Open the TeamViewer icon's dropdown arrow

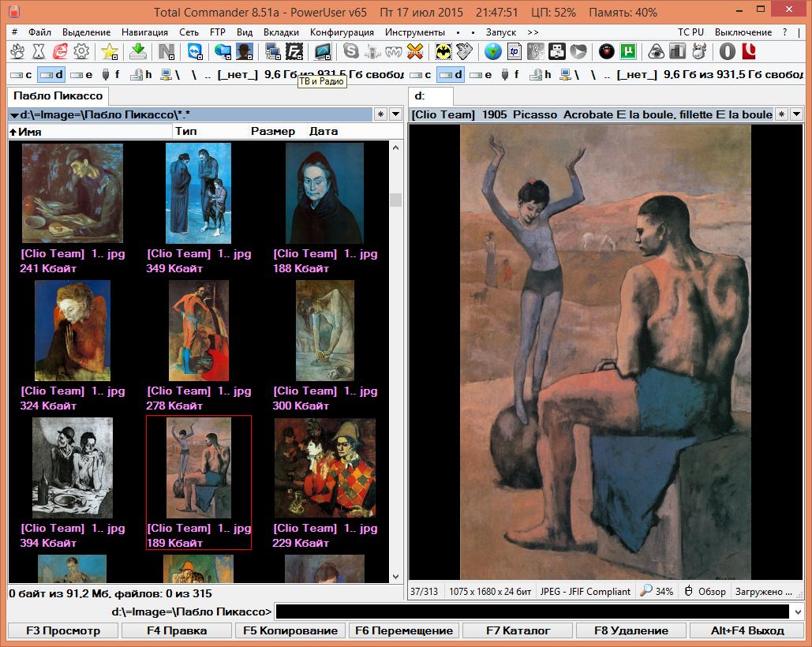[200, 56]
